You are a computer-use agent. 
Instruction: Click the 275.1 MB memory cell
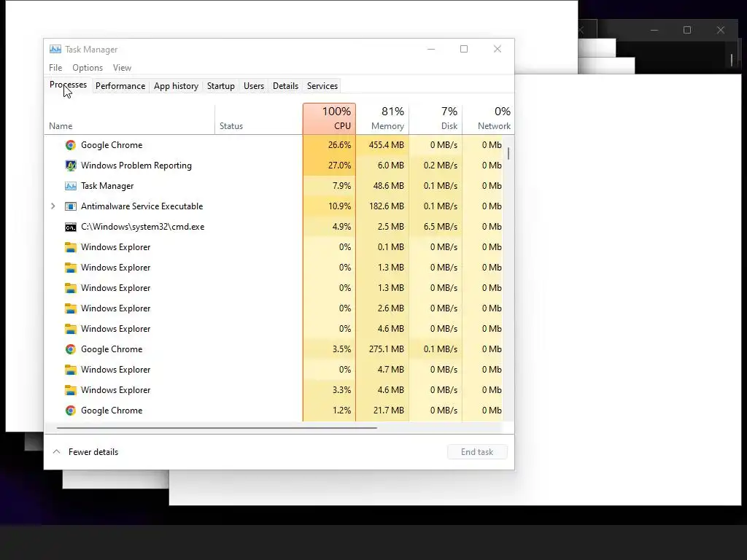tap(382, 349)
